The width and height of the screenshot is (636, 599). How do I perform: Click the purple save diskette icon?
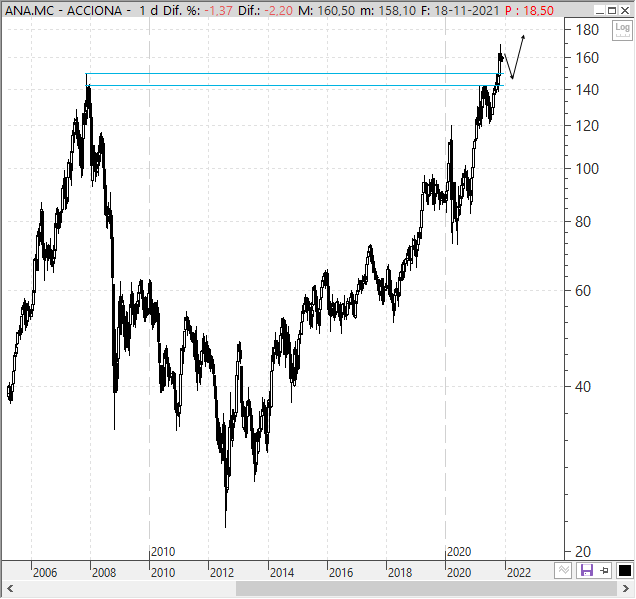587,571
